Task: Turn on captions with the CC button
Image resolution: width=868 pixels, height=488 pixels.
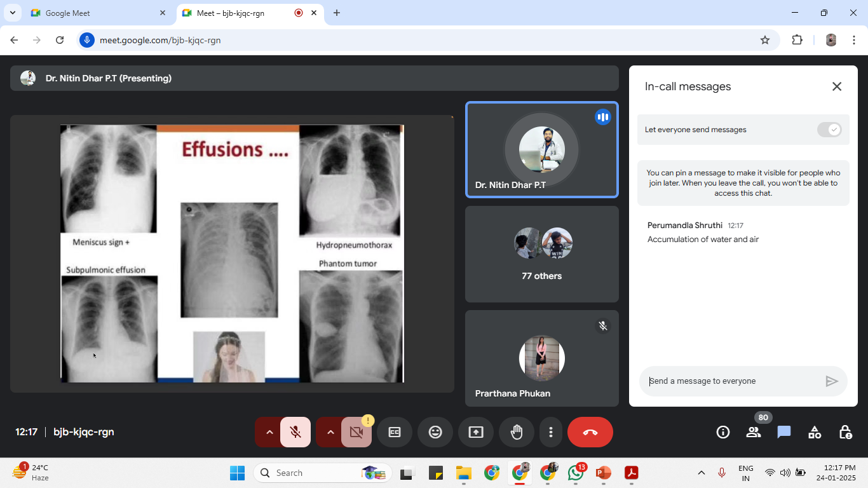Action: [x=395, y=432]
